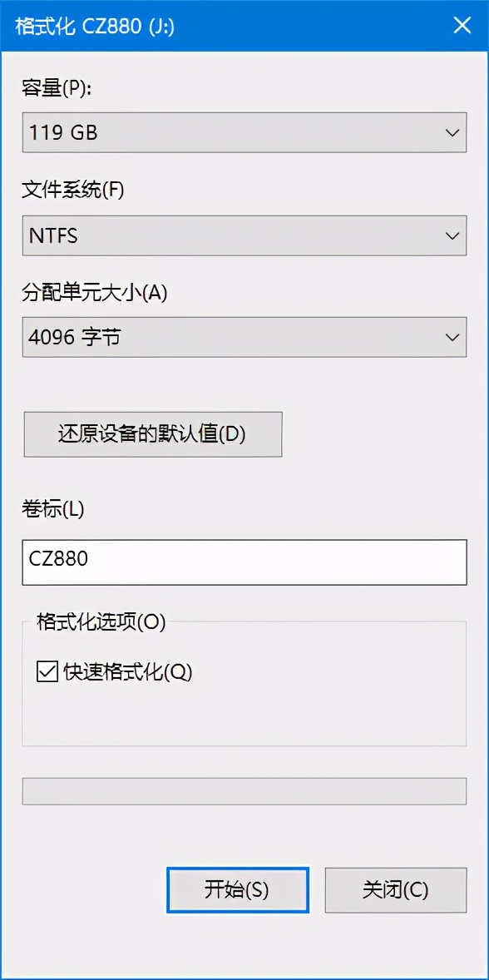Click the X close icon in title bar
Image resolution: width=489 pixels, height=980 pixels.
click(462, 25)
